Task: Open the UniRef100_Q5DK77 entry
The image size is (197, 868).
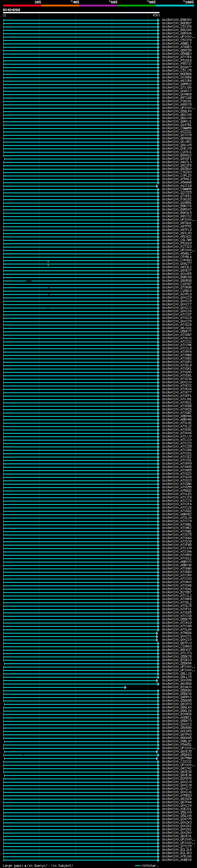Action: coord(177,331)
